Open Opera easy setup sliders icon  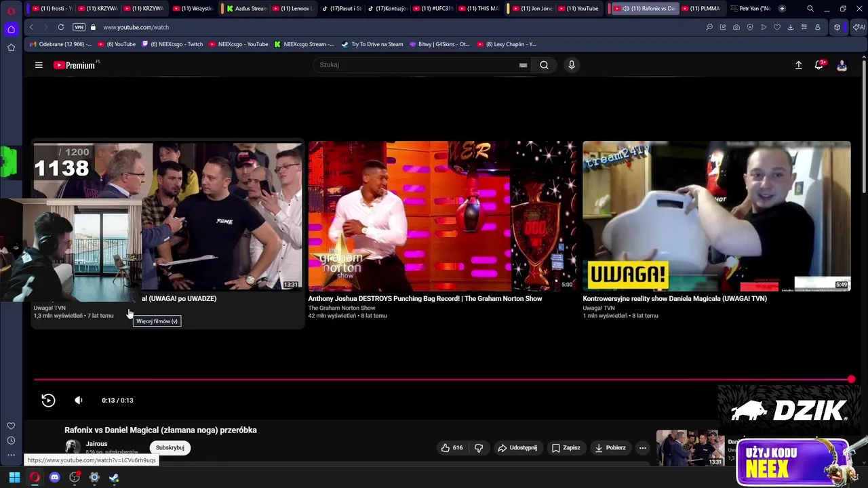click(804, 27)
